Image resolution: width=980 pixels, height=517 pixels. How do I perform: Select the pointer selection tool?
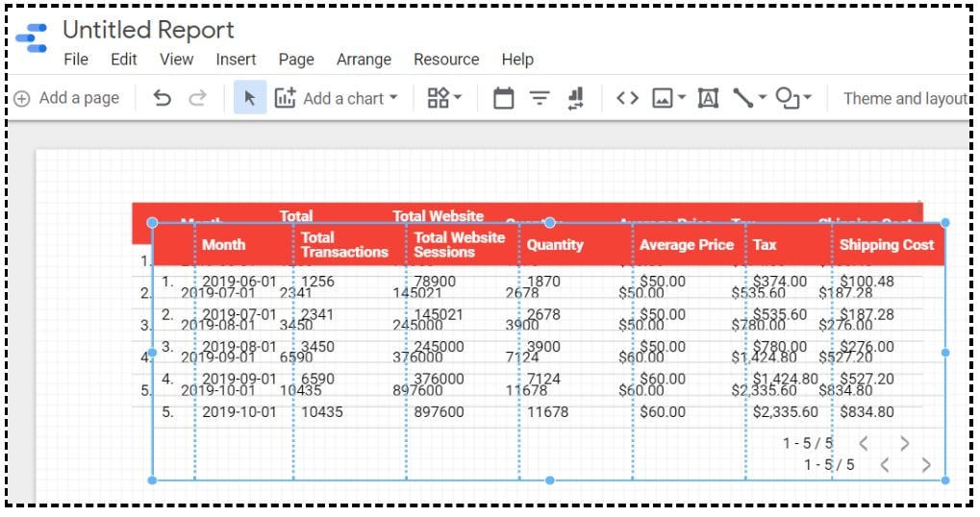[250, 97]
